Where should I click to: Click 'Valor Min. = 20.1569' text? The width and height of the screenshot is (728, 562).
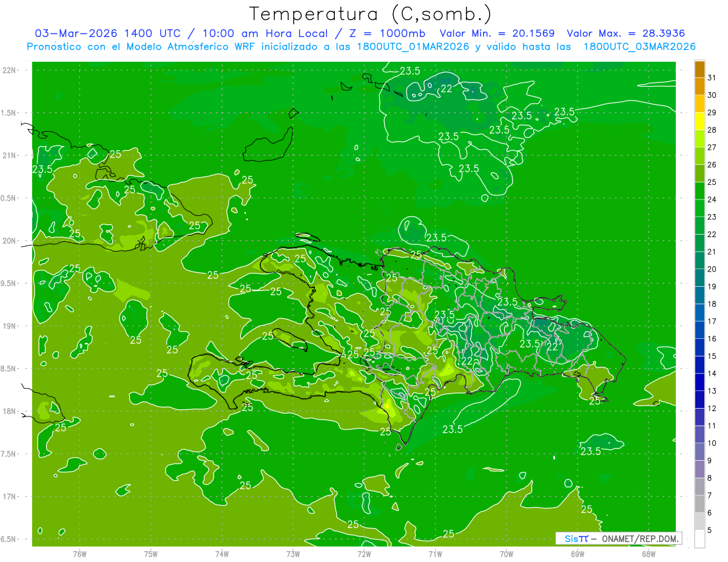(497, 33)
